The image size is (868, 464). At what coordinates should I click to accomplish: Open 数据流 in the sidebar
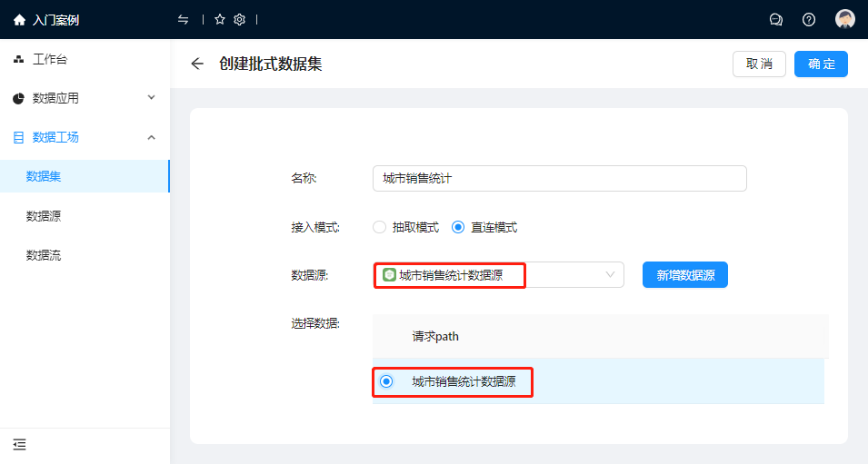44,255
